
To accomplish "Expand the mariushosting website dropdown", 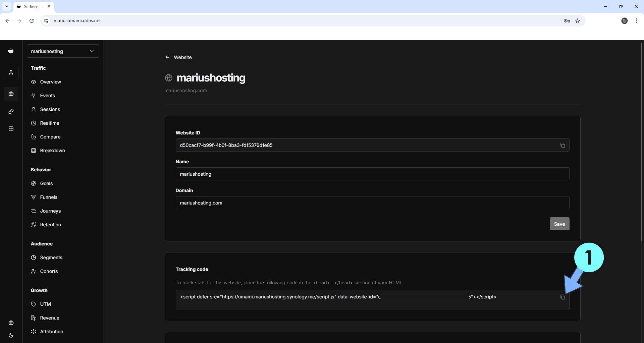I will coord(63,51).
